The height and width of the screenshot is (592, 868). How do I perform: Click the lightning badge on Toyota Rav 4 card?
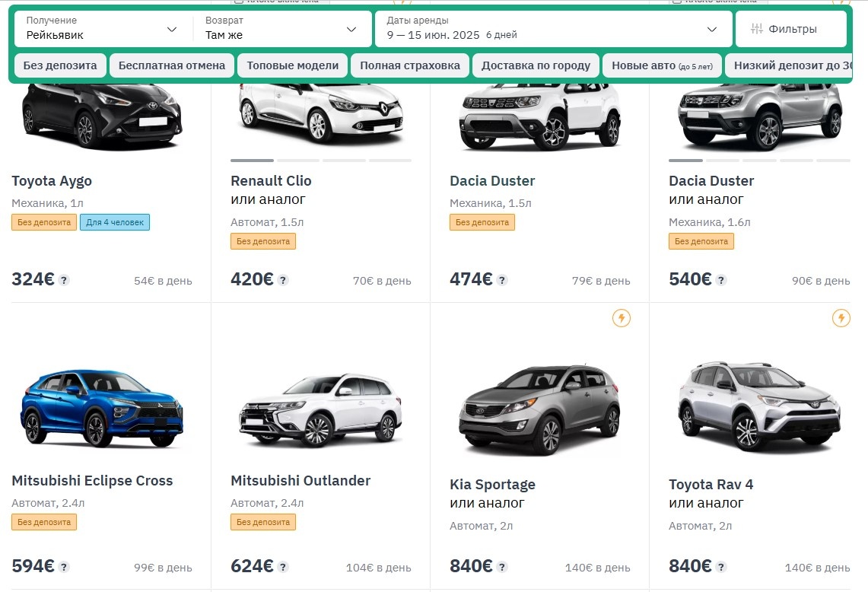tap(841, 319)
